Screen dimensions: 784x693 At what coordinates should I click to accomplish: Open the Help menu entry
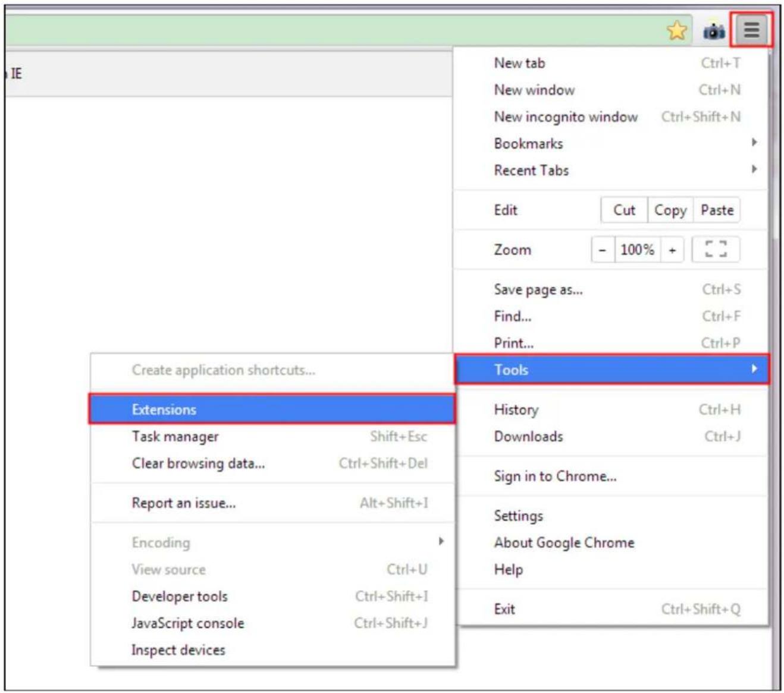tap(611, 569)
